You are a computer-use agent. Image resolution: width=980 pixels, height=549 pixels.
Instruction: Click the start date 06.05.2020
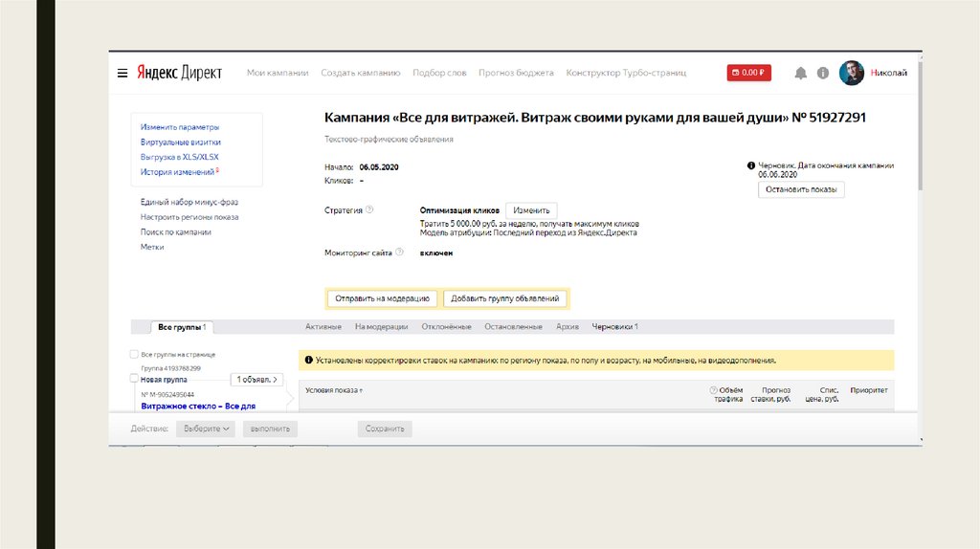(379, 167)
